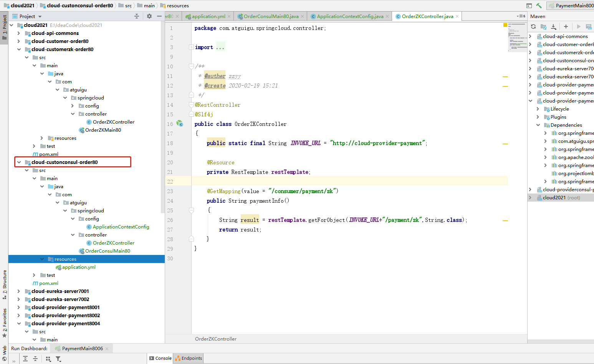
Task: Click Maven Reimport All Projects refresh icon
Action: point(533,26)
